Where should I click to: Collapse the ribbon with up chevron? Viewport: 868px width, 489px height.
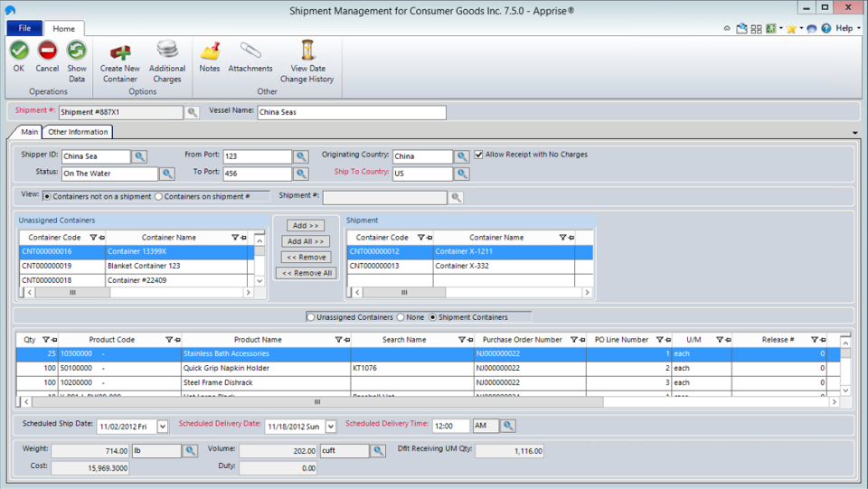pos(727,29)
